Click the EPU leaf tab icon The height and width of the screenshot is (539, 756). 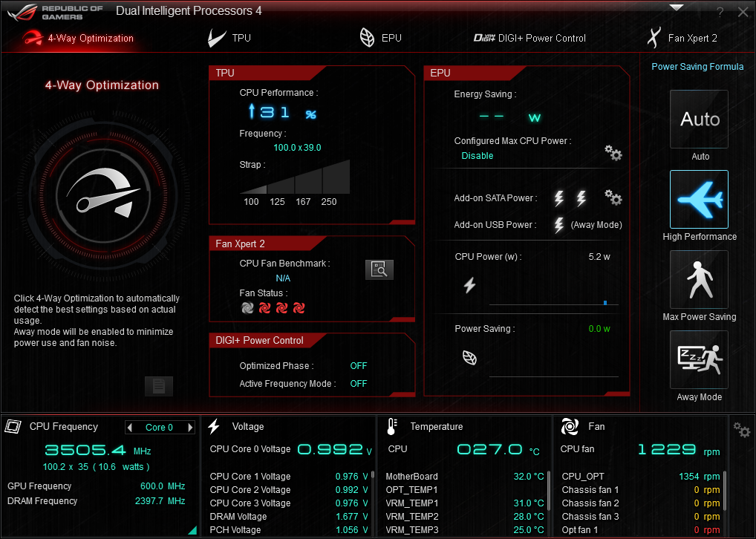(368, 38)
